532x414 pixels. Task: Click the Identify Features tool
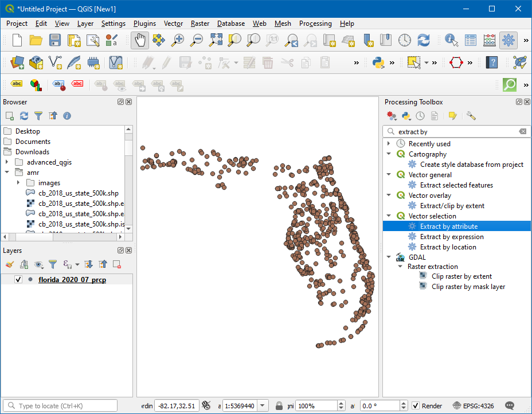pyautogui.click(x=452, y=40)
